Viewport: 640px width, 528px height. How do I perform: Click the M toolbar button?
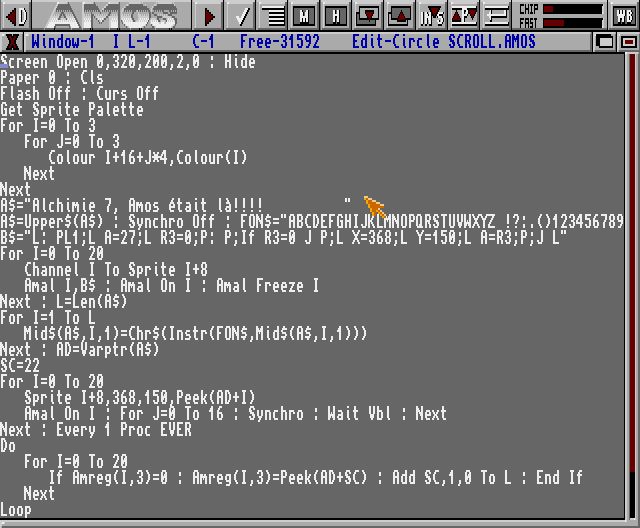click(x=304, y=16)
